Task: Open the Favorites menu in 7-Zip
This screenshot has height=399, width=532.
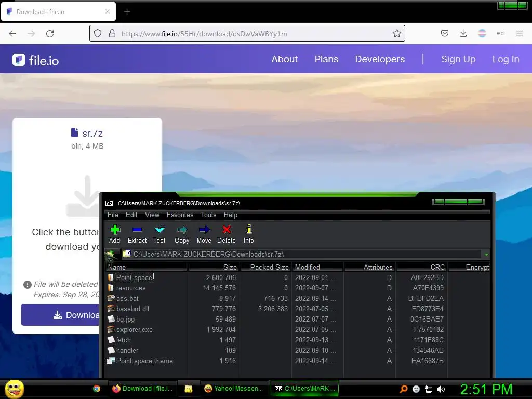Action: tap(180, 215)
